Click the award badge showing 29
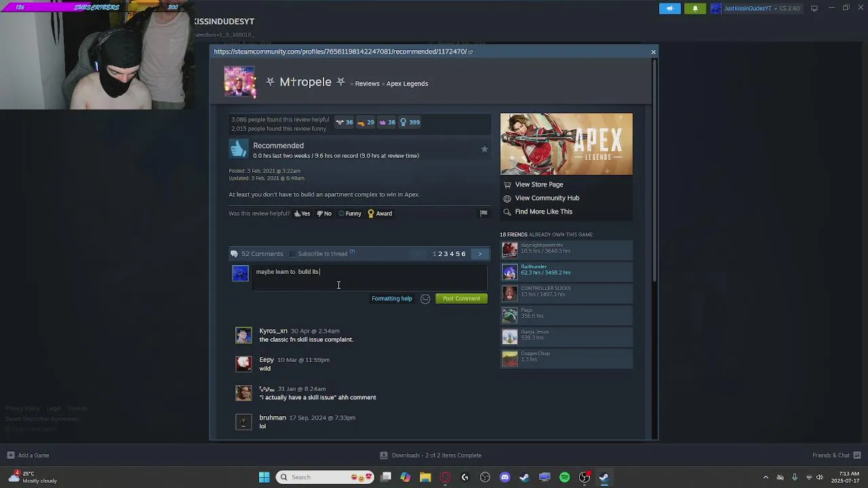868x488 pixels. coord(366,123)
